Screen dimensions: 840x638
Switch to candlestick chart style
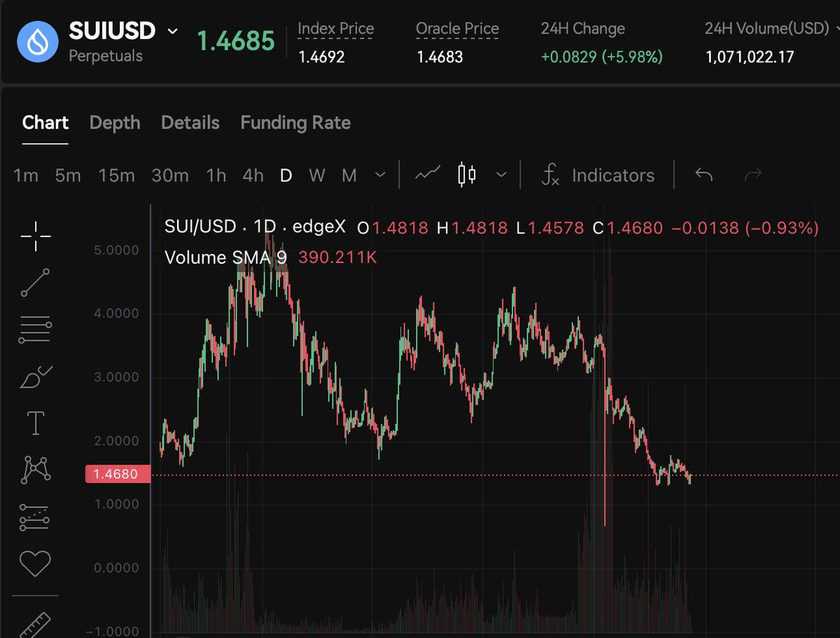467,175
